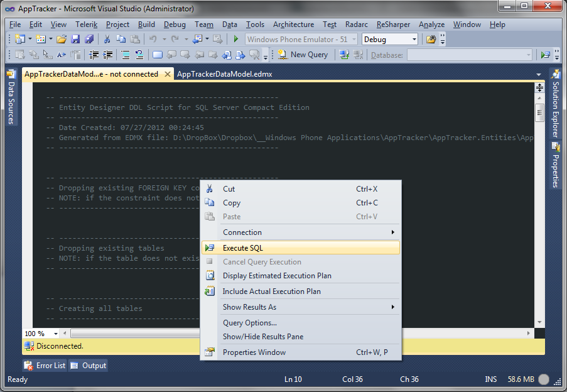The width and height of the screenshot is (567, 392).
Task: Click the Undo arrow icon
Action: 153,39
